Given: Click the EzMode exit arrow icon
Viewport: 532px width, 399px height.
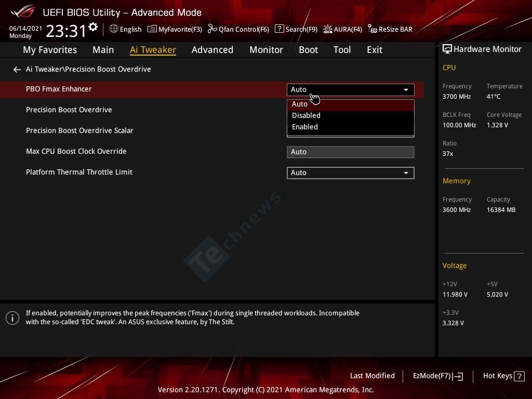Looking at the screenshot, I should click(457, 376).
